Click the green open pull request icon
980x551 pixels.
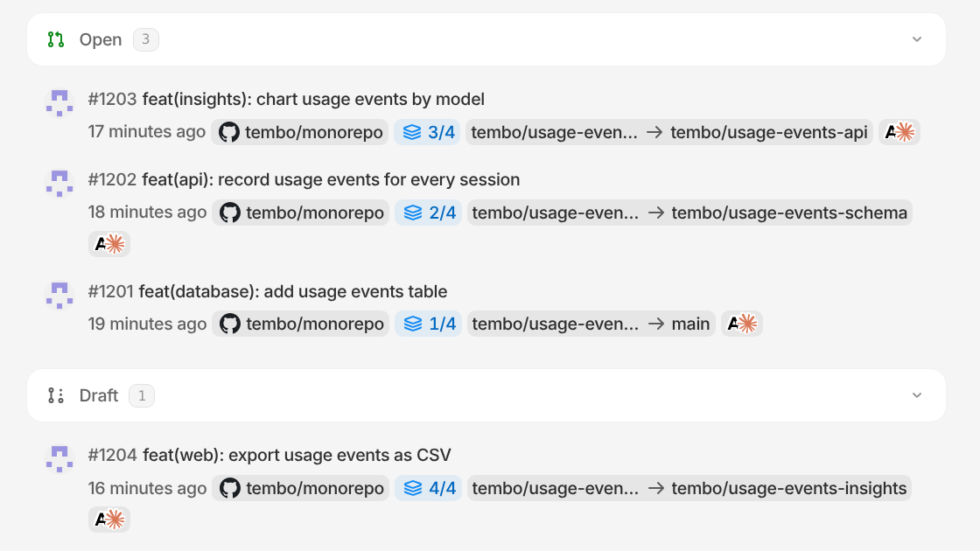(x=56, y=39)
